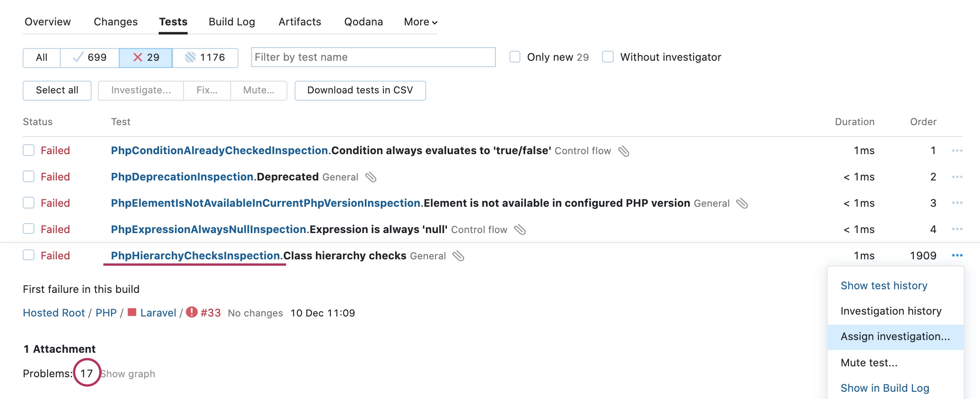Open three-dots menu for PhpExpressionAlwaysNullInspection row
This screenshot has height=399, width=980.
click(x=957, y=229)
